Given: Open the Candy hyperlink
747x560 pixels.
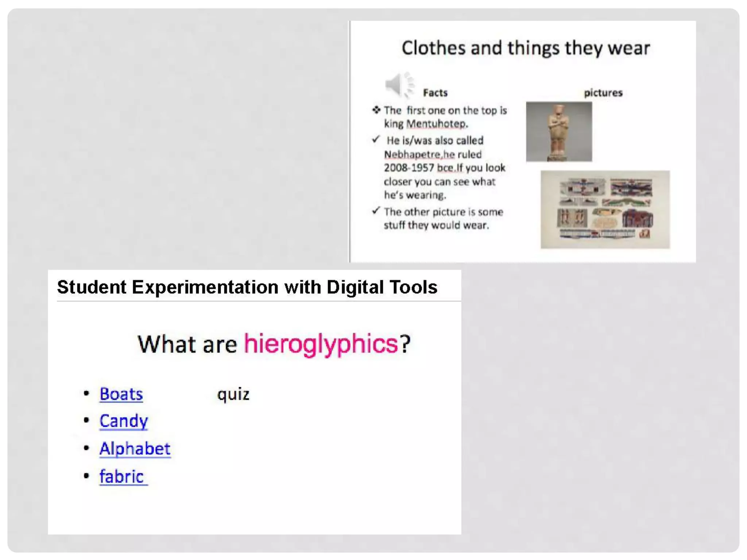Looking at the screenshot, I should click(124, 421).
